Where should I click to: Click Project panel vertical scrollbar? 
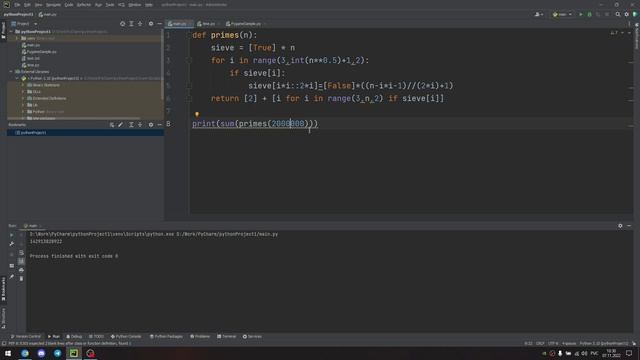click(162, 65)
